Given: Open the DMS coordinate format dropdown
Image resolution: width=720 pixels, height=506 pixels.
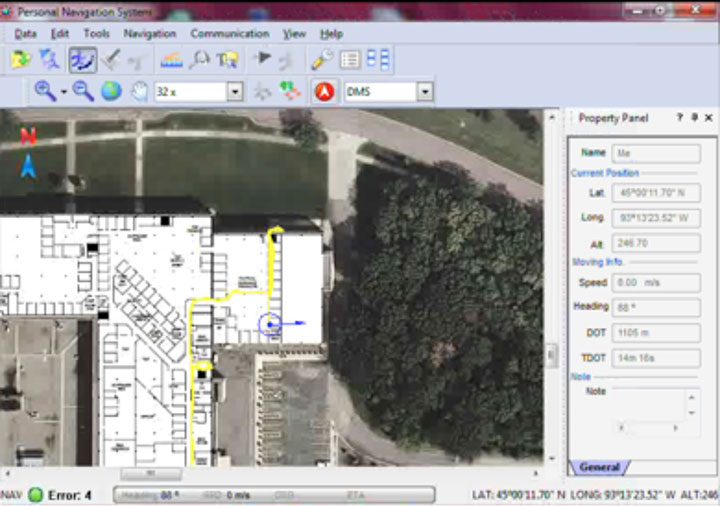Looking at the screenshot, I should coord(425,92).
